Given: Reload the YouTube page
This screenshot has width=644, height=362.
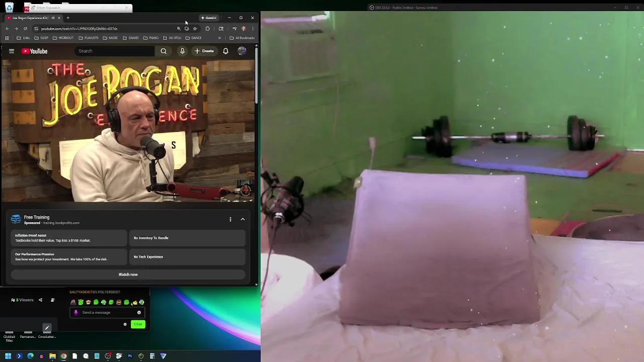Looking at the screenshot, I should (x=25, y=29).
